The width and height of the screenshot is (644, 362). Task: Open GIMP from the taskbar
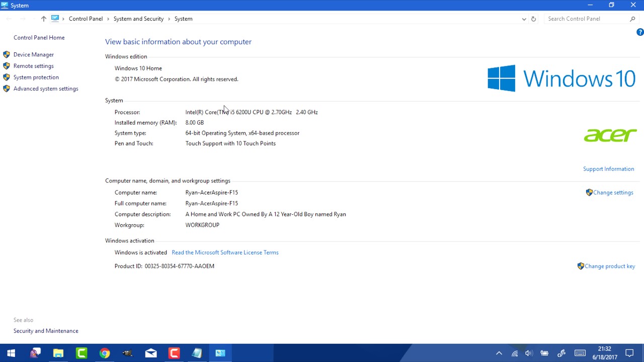pyautogui.click(x=127, y=353)
